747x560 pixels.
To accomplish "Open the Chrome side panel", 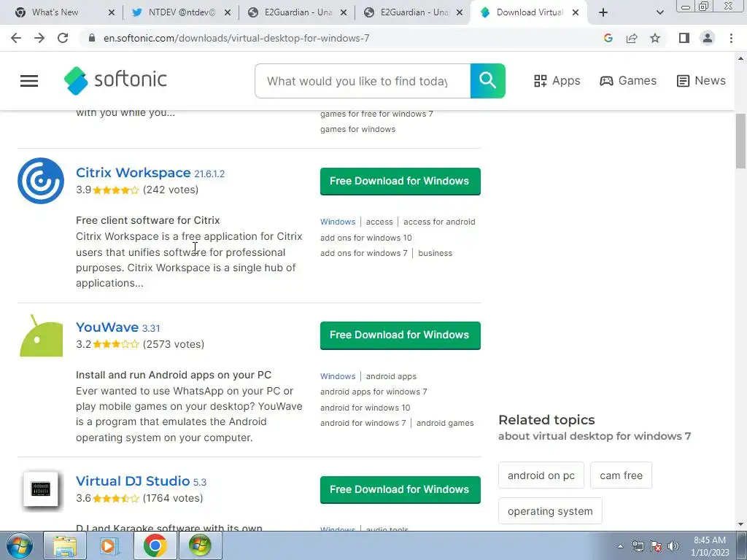I will point(684,38).
